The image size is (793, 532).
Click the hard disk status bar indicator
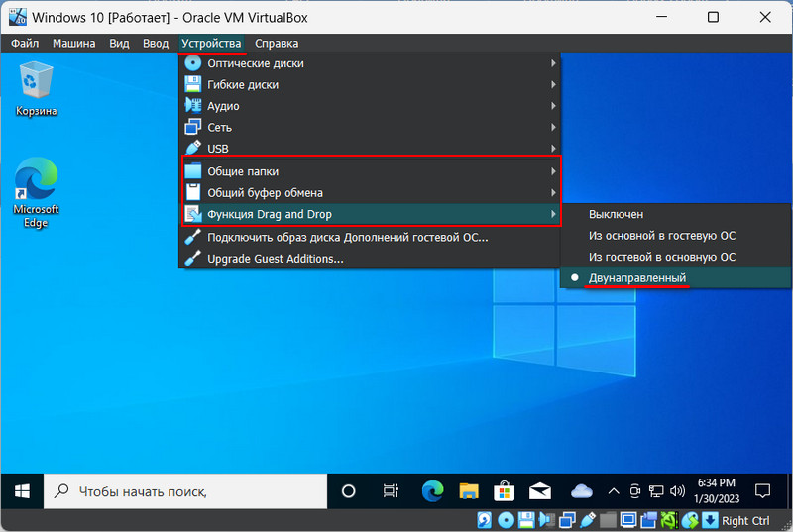pyautogui.click(x=485, y=520)
